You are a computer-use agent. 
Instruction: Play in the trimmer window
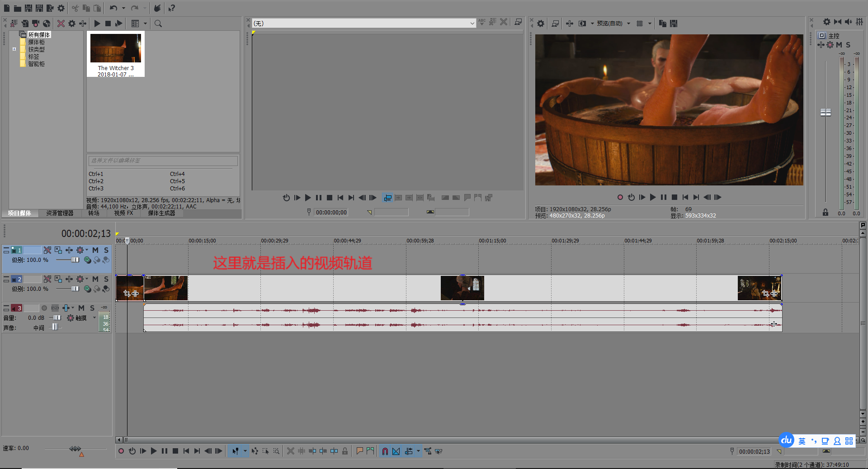[x=308, y=198]
